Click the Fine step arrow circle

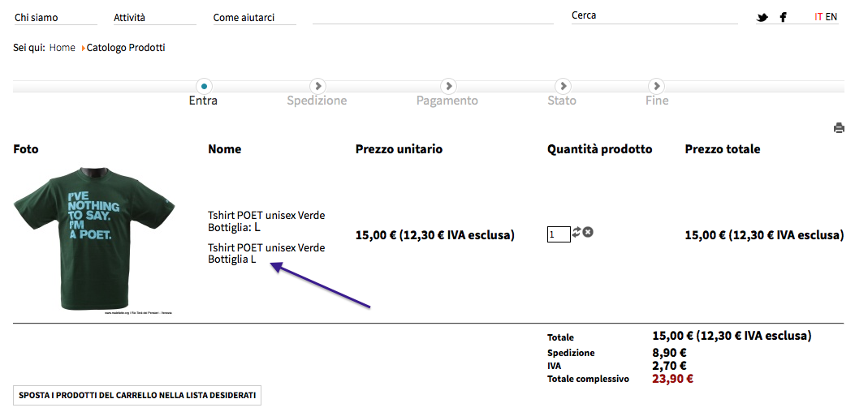pos(657,85)
